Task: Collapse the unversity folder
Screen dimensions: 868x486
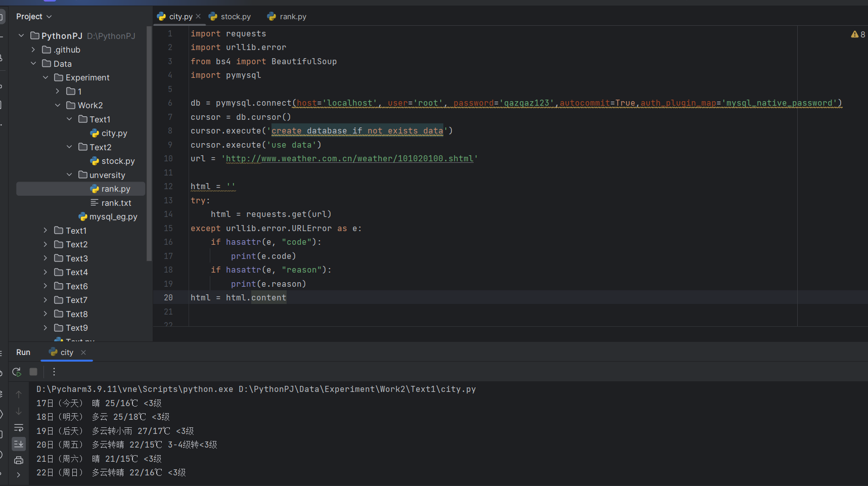Action: click(69, 175)
